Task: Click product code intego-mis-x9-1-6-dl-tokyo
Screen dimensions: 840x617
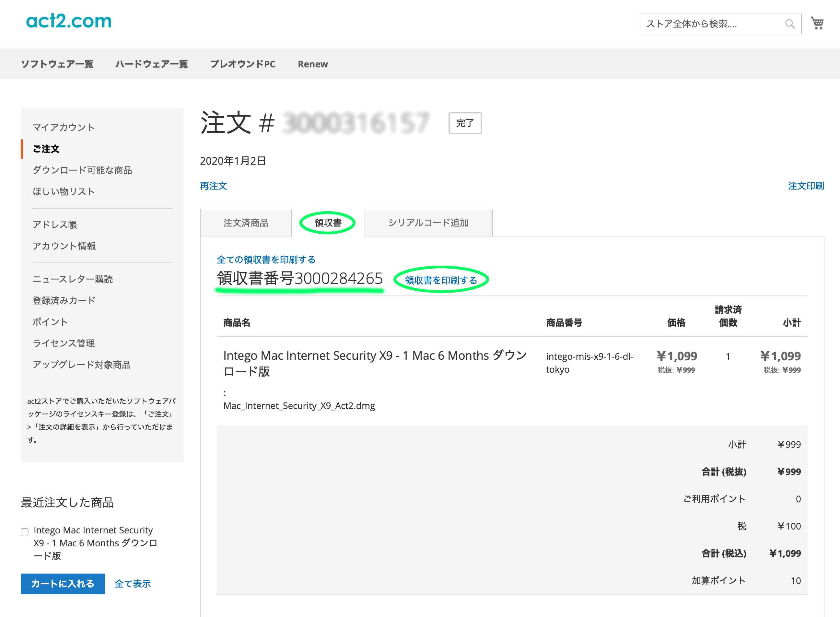Action: tap(590, 363)
